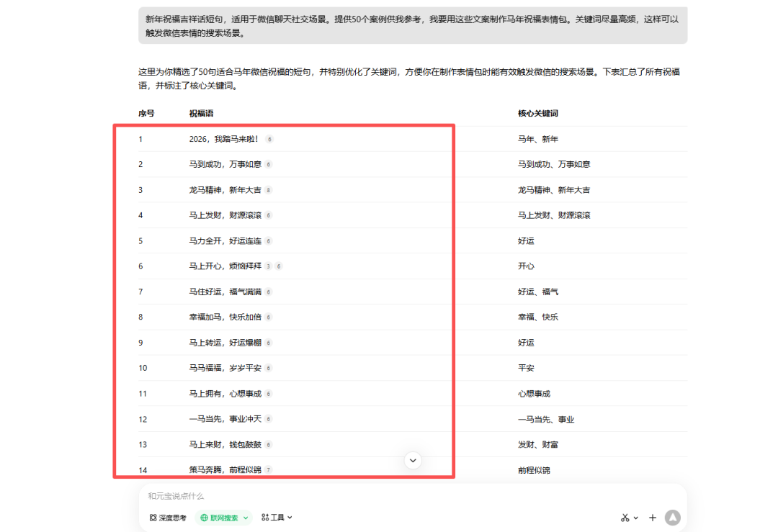
Task: Select the greeting text 龙马精神，新年大吉
Action: (x=225, y=190)
